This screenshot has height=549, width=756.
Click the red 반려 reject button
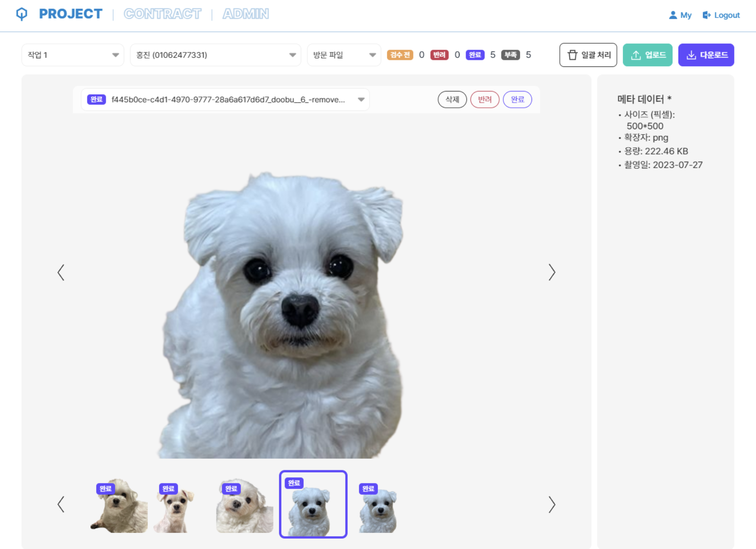tap(484, 100)
